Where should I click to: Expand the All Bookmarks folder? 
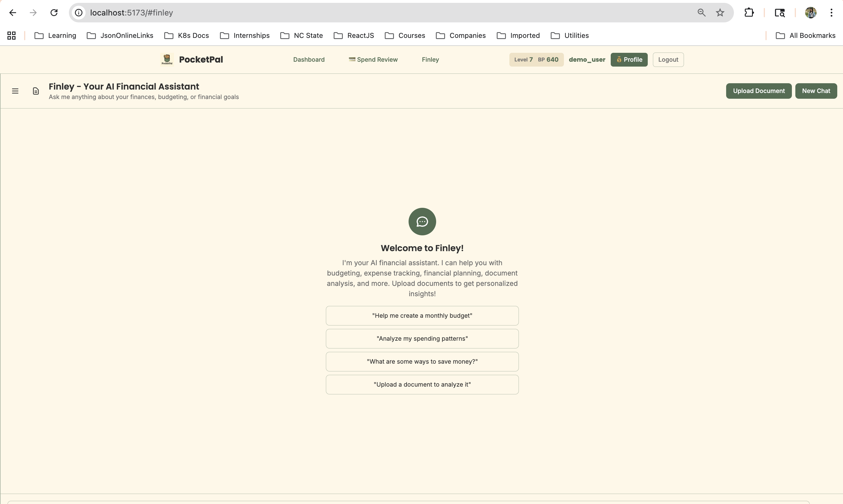click(x=805, y=35)
